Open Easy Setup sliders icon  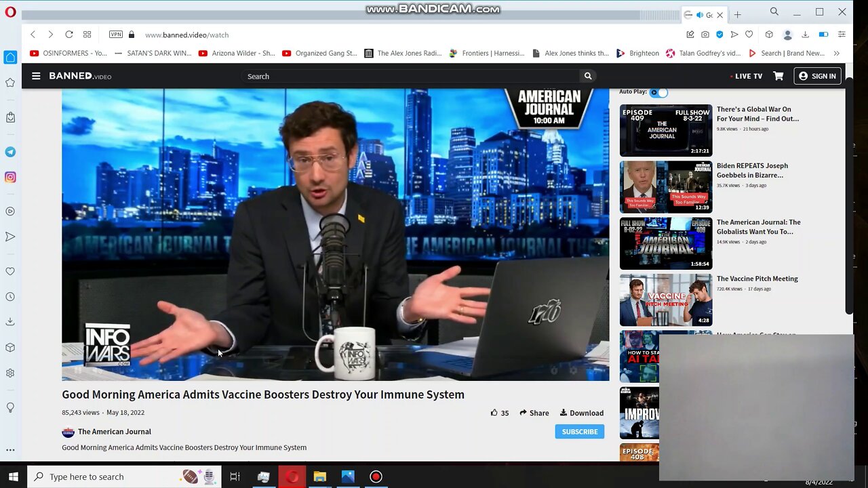842,35
